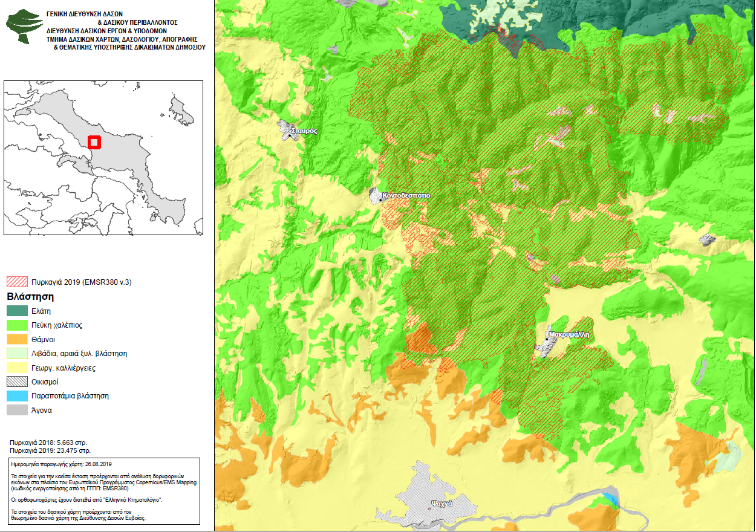The height and width of the screenshot is (532, 756).
Task: Click the Πυρκαγιά 2019: 23.475 στρ. text
Action: coord(50,451)
